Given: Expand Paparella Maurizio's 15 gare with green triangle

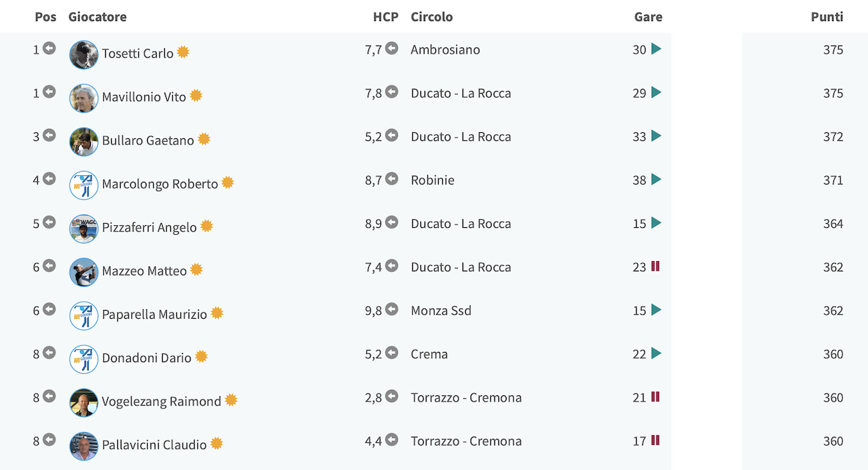Looking at the screenshot, I should tap(656, 309).
